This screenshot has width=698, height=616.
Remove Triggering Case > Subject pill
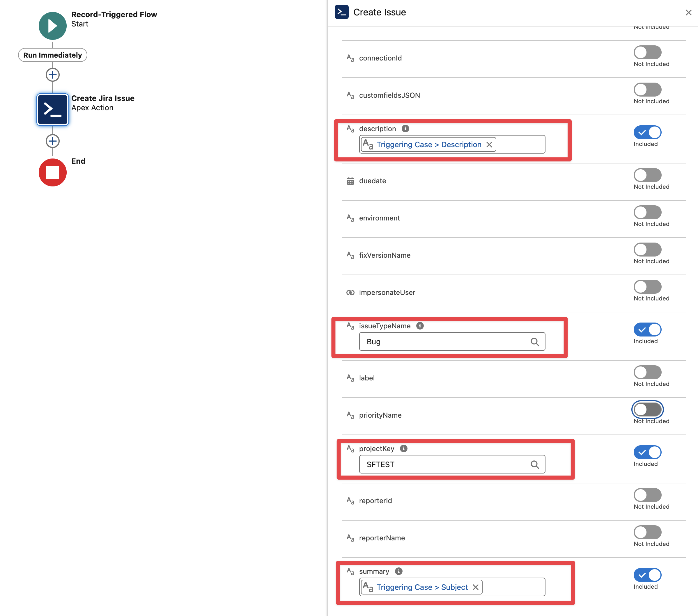point(475,587)
